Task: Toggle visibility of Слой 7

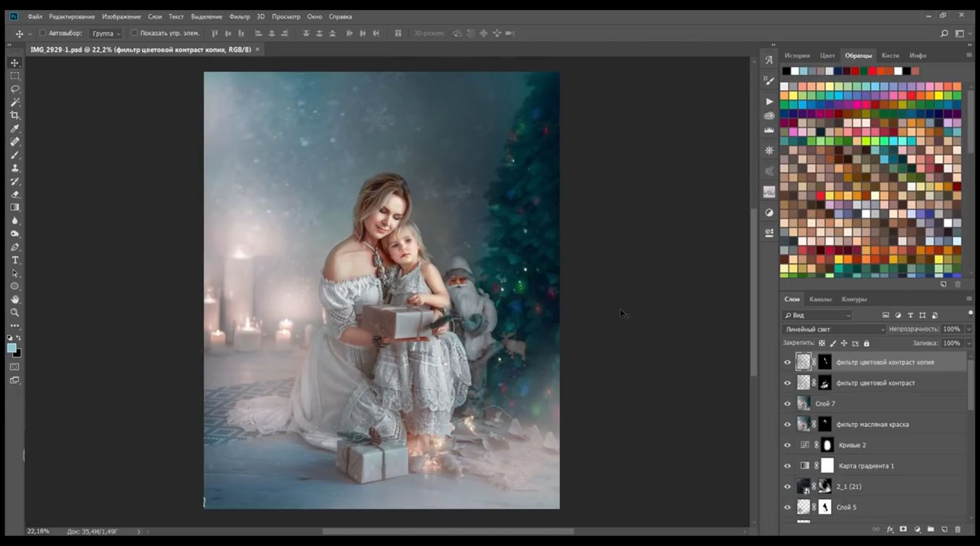Action: coord(787,404)
